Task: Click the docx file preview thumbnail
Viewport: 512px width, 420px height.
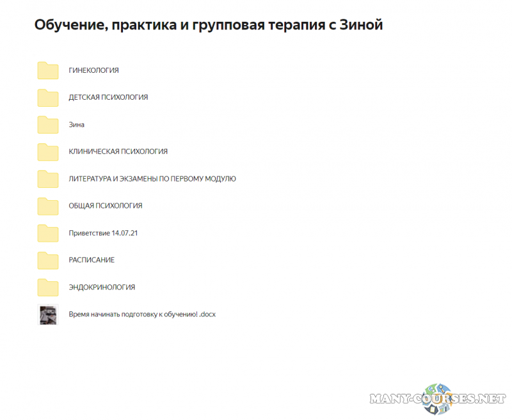Action: [x=47, y=315]
